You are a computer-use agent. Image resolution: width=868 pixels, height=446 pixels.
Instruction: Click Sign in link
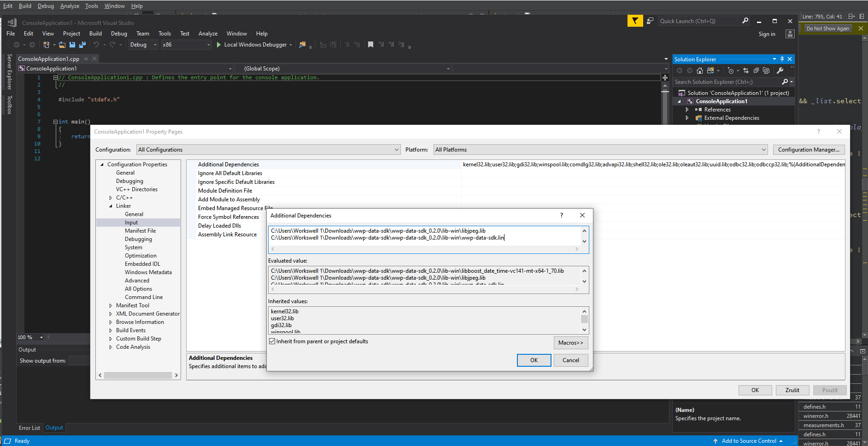coord(767,34)
